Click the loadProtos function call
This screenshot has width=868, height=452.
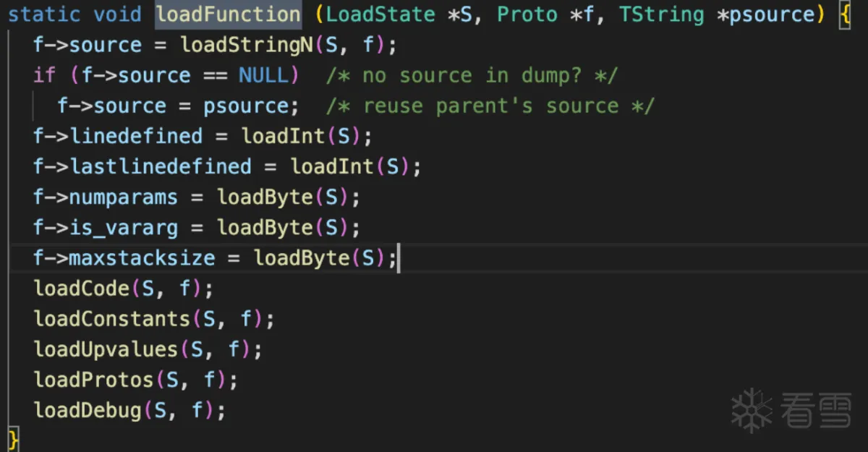tap(94, 380)
